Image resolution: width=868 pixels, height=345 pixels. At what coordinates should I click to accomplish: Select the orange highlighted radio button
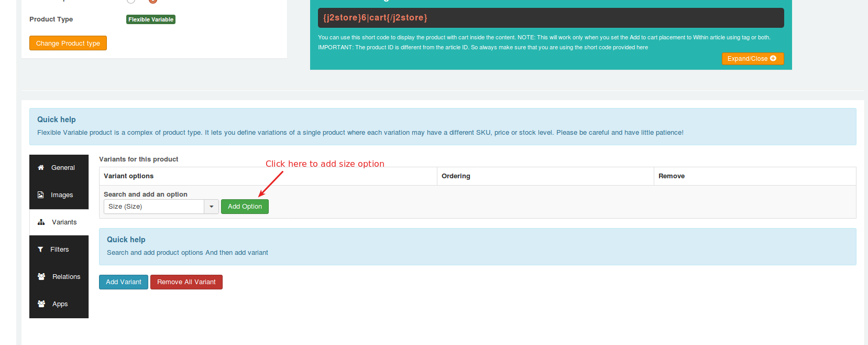pyautogui.click(x=153, y=1)
